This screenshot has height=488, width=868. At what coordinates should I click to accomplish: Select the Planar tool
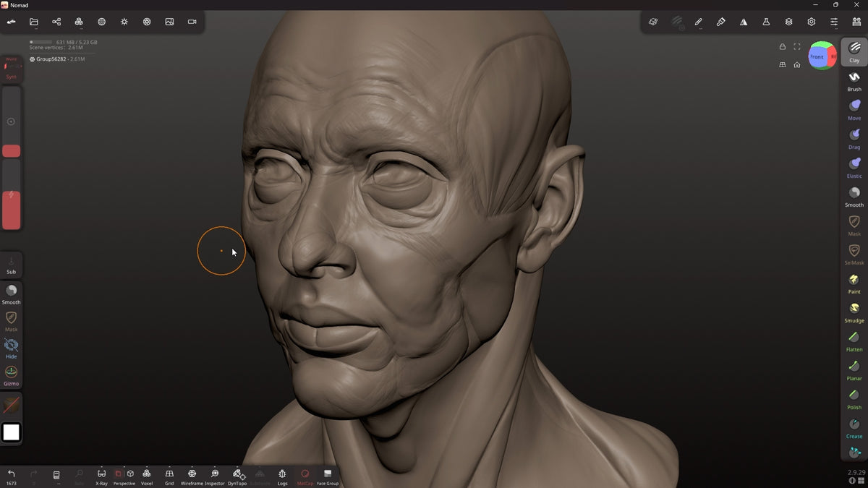click(x=854, y=369)
